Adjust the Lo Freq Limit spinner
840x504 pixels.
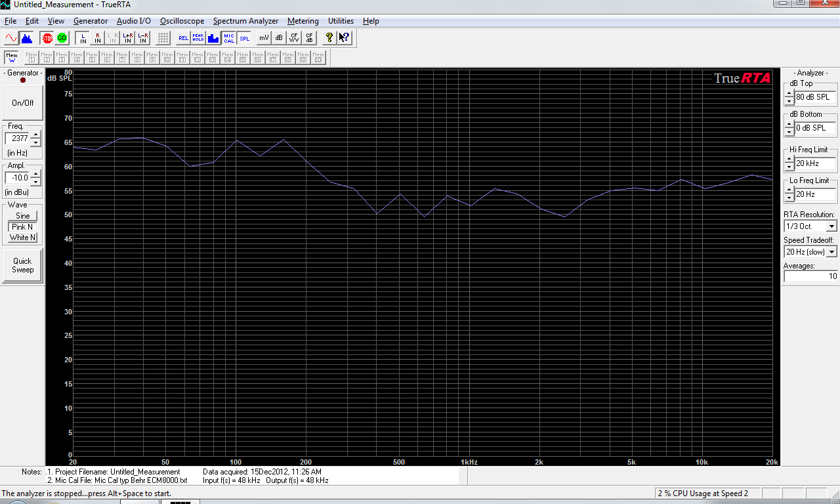(789, 194)
